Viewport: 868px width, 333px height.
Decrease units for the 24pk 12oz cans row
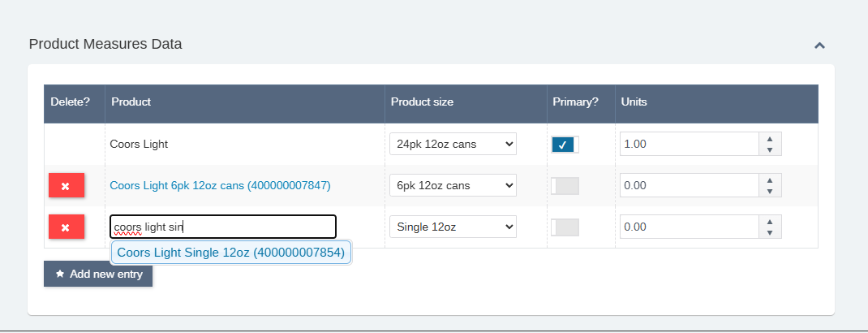coord(770,150)
